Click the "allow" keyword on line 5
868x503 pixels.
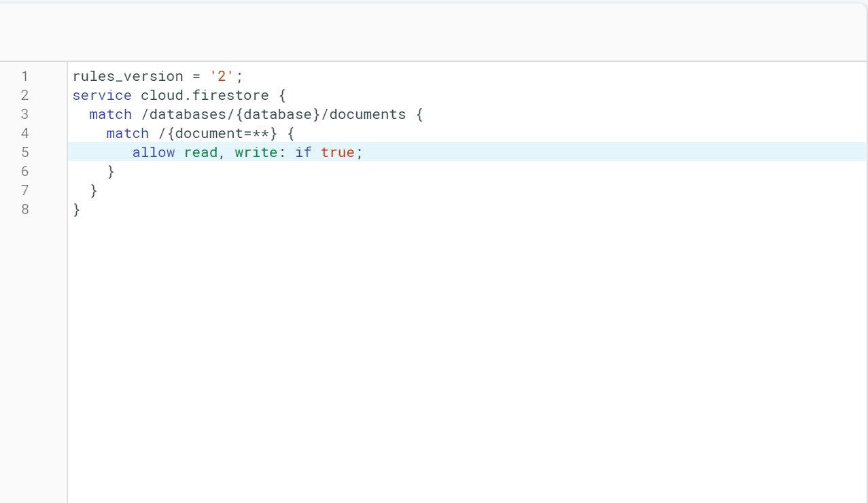click(x=154, y=152)
